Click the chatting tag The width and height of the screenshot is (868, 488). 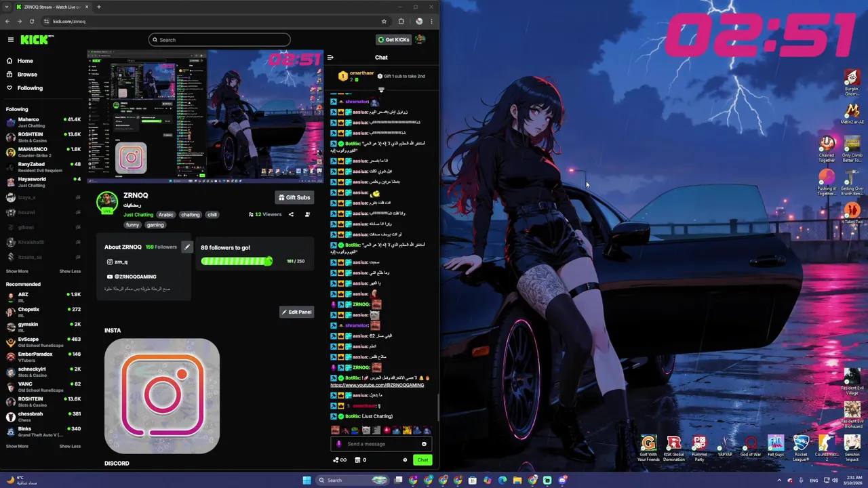click(x=191, y=215)
